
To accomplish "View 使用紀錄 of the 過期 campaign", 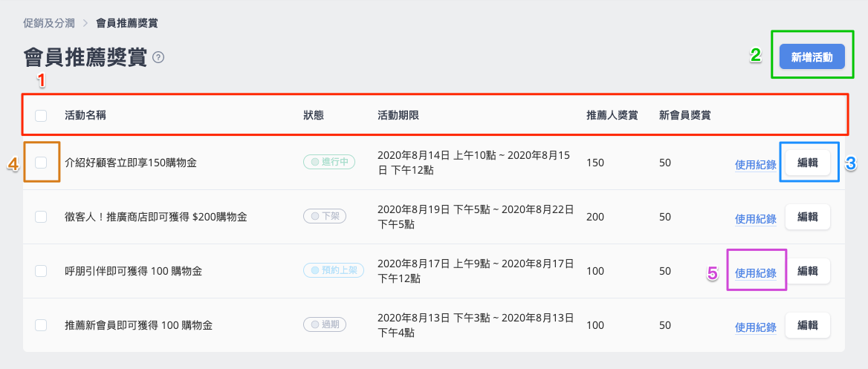I will [756, 327].
